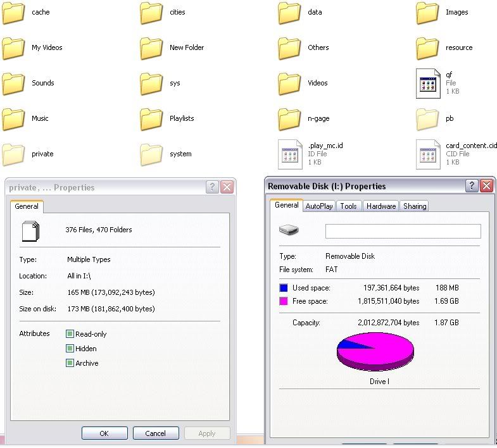Screen dimensions: 497x448
Task: Open the Playlists folder icon
Action: 151,118
